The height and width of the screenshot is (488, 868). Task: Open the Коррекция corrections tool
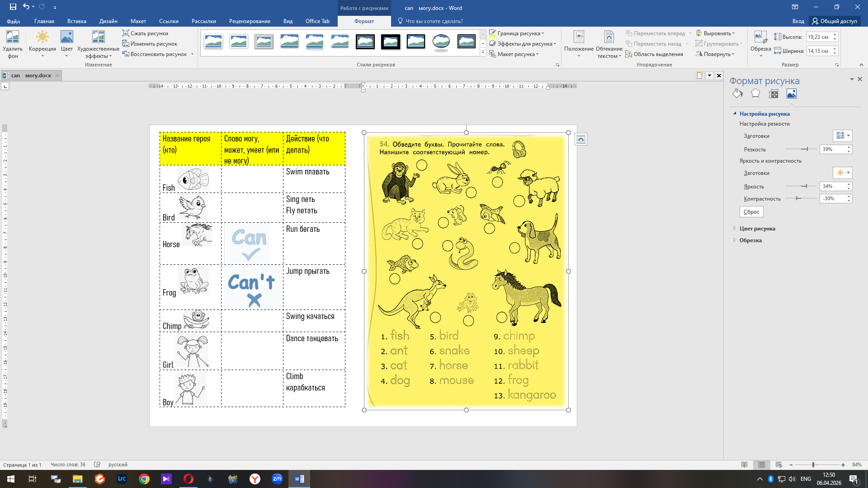click(x=42, y=38)
